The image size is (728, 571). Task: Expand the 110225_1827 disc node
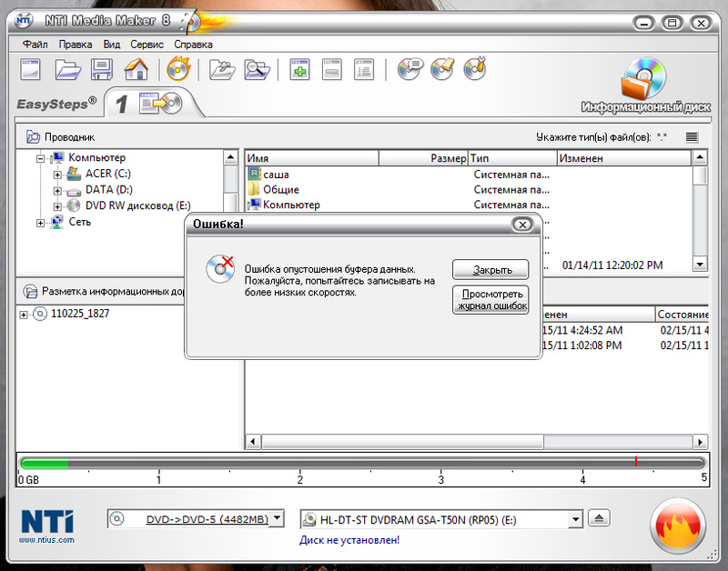[24, 315]
